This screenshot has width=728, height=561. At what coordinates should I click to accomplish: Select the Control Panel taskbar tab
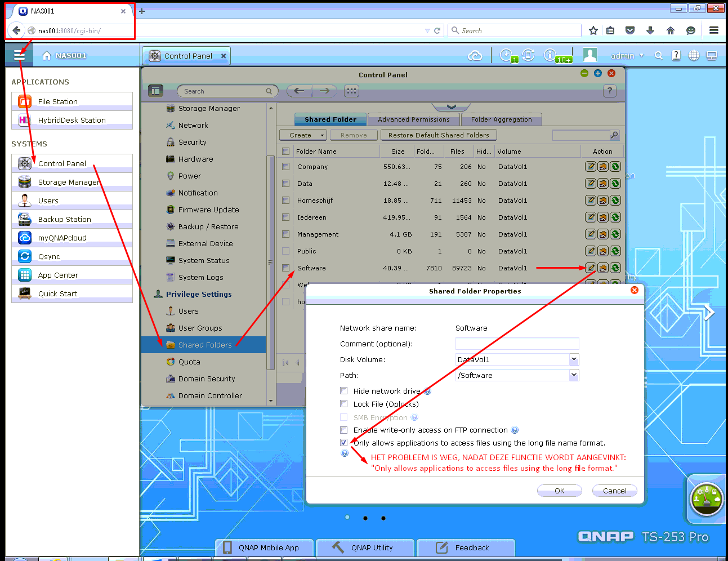(186, 56)
